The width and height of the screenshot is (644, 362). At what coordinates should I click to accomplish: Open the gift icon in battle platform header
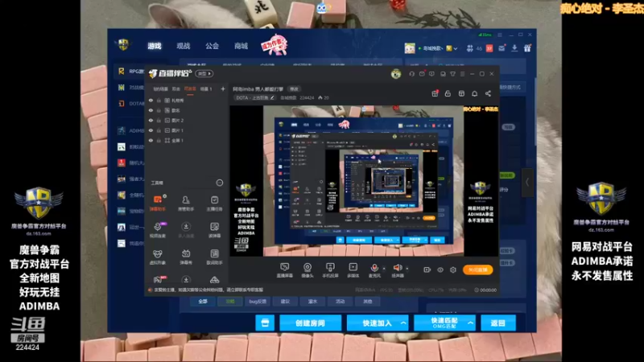point(527,48)
